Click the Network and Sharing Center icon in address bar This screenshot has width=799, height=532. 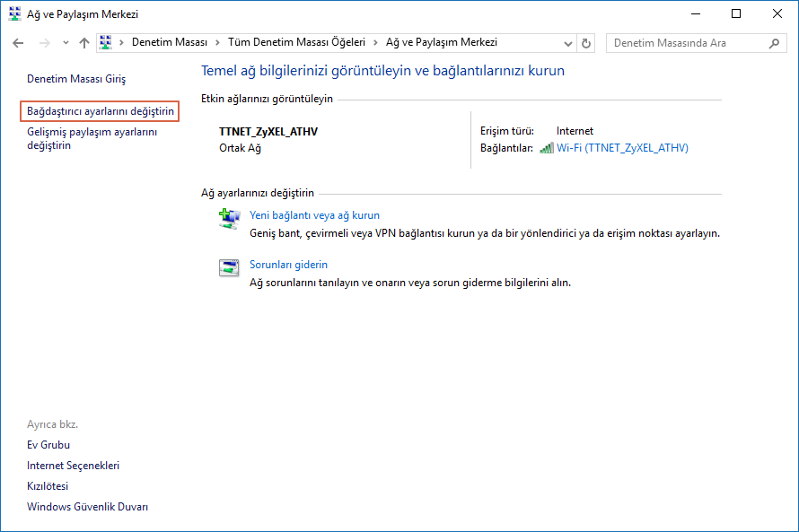point(105,42)
